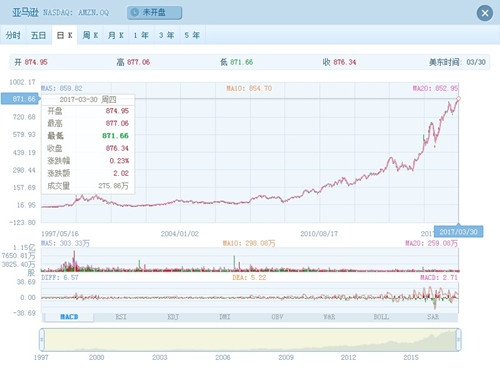Click the 2017/03/30 date axis marker
The image size is (500, 374).
(x=458, y=232)
